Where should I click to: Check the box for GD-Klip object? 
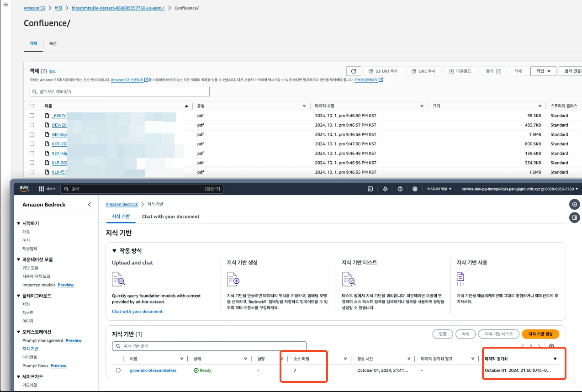point(32,134)
